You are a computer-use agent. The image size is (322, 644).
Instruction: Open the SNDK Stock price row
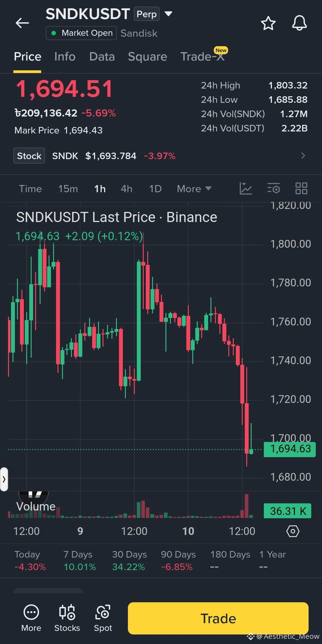pos(161,156)
